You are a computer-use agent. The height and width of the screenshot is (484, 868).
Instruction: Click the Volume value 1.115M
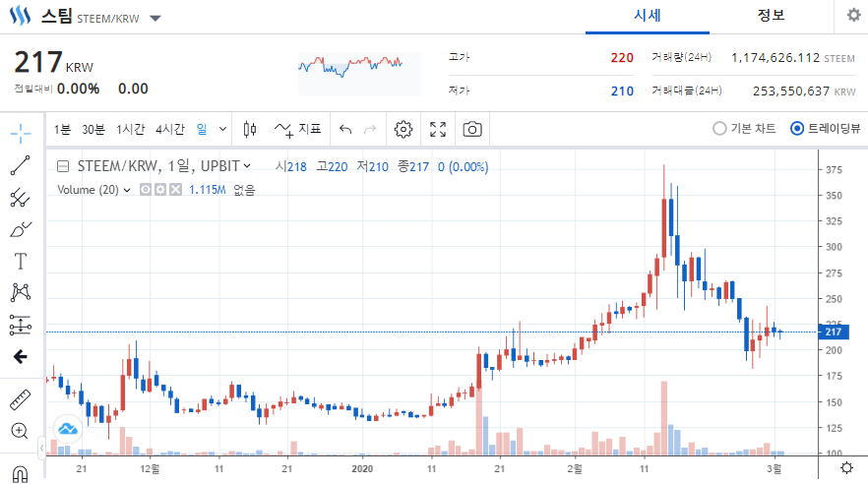pyautogui.click(x=207, y=190)
